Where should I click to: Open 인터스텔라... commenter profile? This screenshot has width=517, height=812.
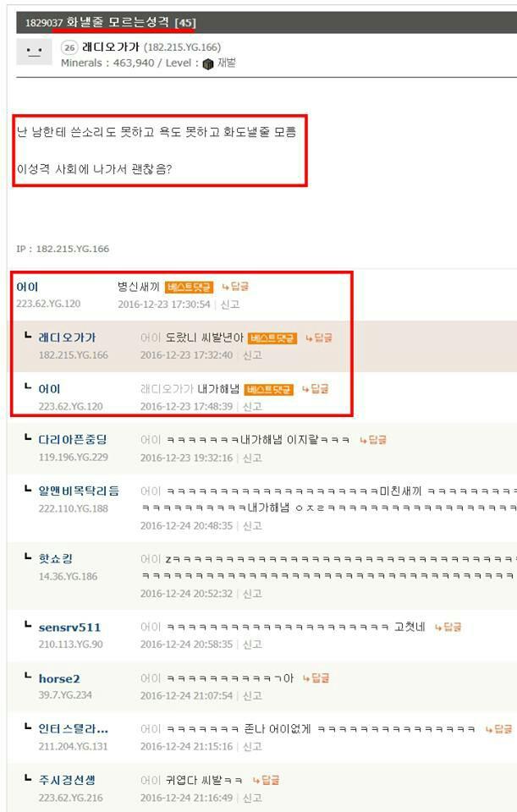(74, 729)
